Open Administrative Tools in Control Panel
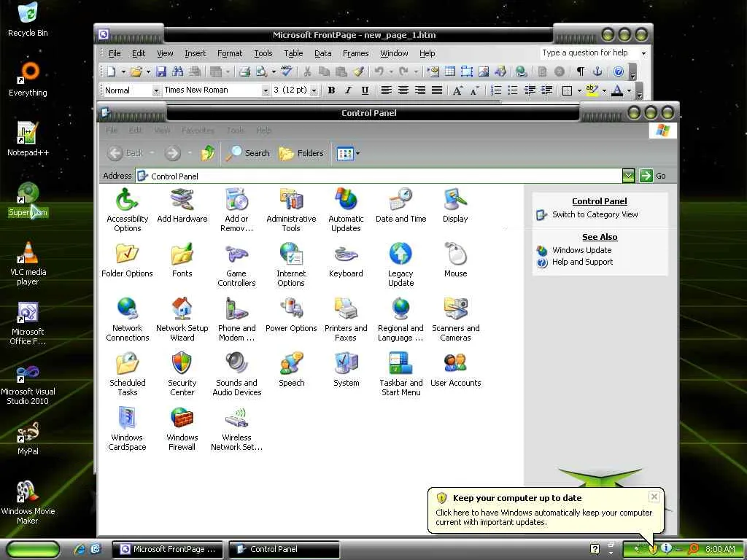The image size is (747, 560). pyautogui.click(x=291, y=210)
